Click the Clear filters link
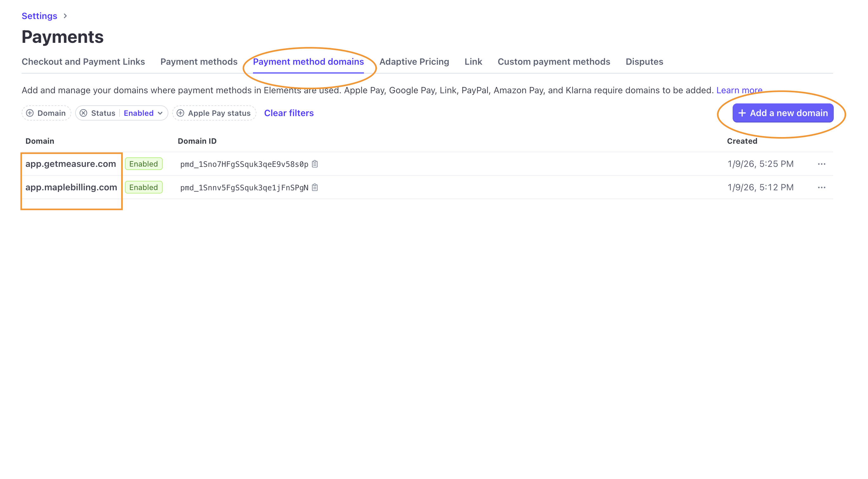The image size is (868, 479). pyautogui.click(x=289, y=113)
